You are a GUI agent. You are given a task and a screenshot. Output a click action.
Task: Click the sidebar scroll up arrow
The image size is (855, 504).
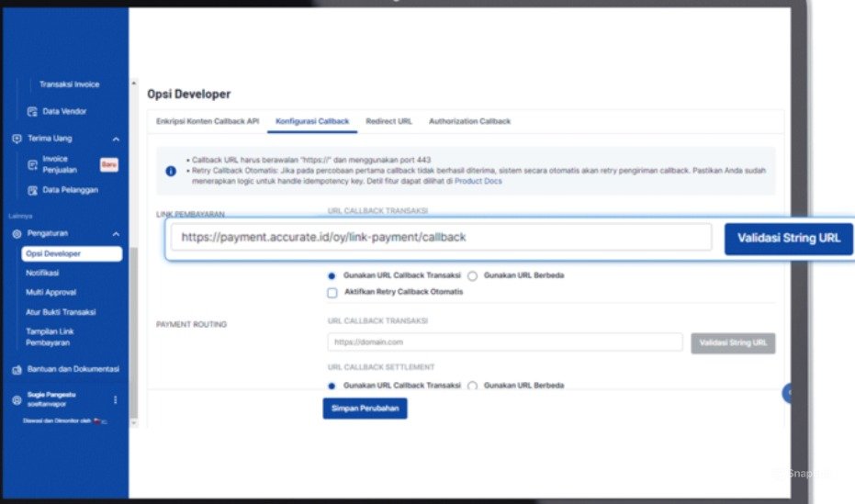133,84
